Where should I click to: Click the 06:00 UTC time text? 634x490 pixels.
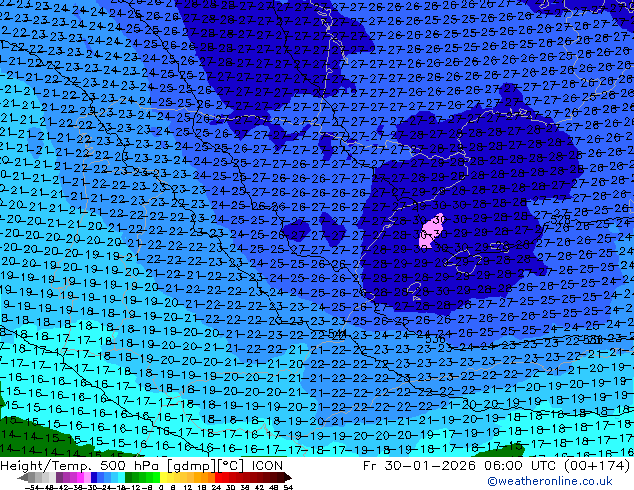(521, 466)
